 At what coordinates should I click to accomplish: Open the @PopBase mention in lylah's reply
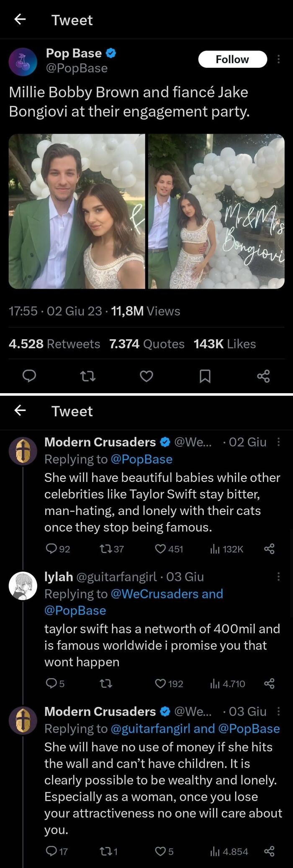(x=75, y=610)
